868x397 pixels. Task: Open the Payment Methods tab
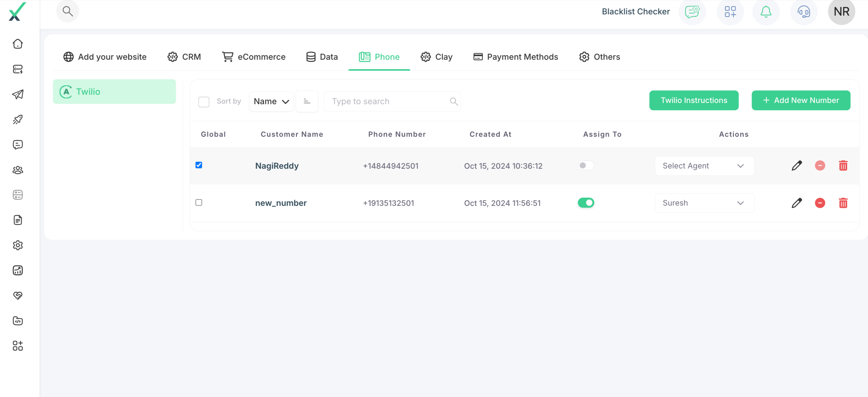click(515, 57)
